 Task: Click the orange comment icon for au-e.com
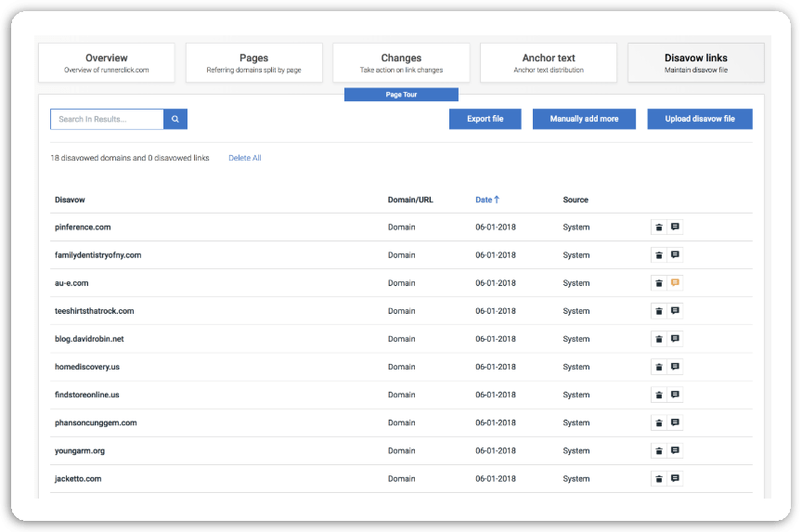[675, 283]
